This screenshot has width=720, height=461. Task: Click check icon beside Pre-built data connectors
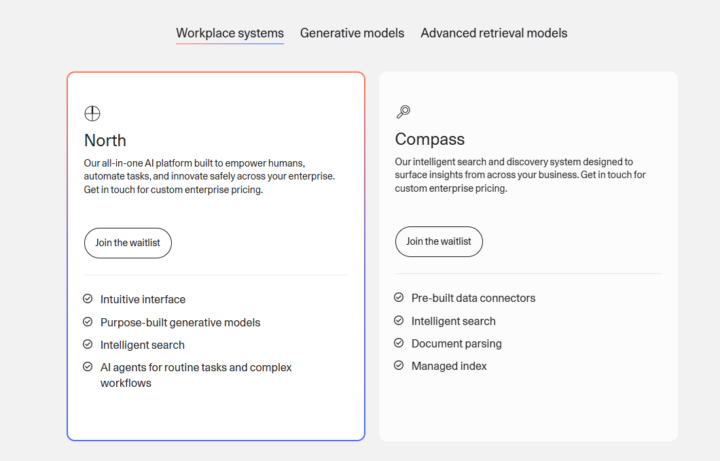(399, 297)
